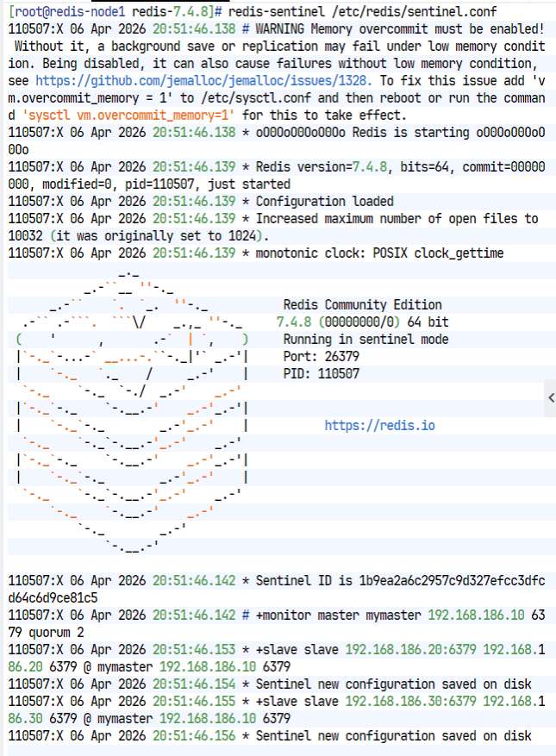Click the 'PID: 110507' line

pyautogui.click(x=322, y=373)
